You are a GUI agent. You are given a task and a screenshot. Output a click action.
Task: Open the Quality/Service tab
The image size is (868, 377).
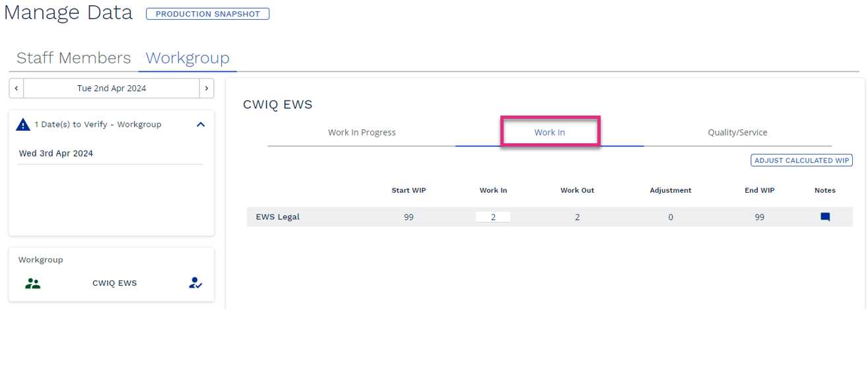(737, 132)
